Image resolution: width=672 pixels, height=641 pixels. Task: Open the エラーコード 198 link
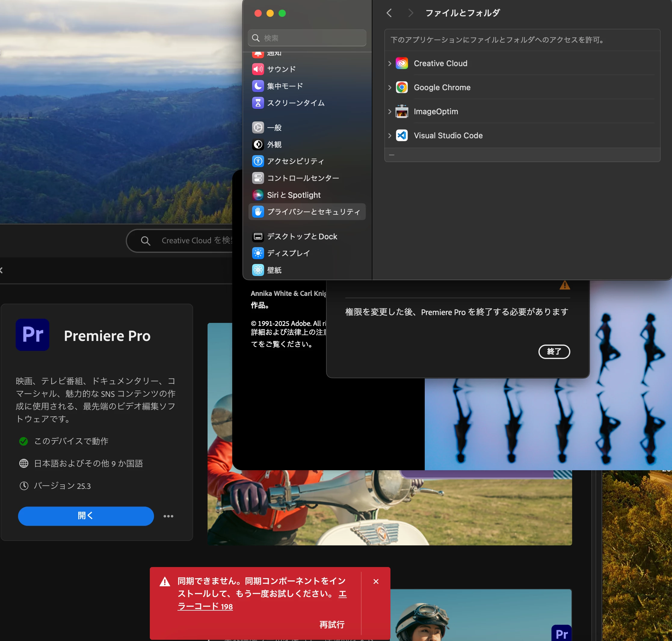point(205,606)
